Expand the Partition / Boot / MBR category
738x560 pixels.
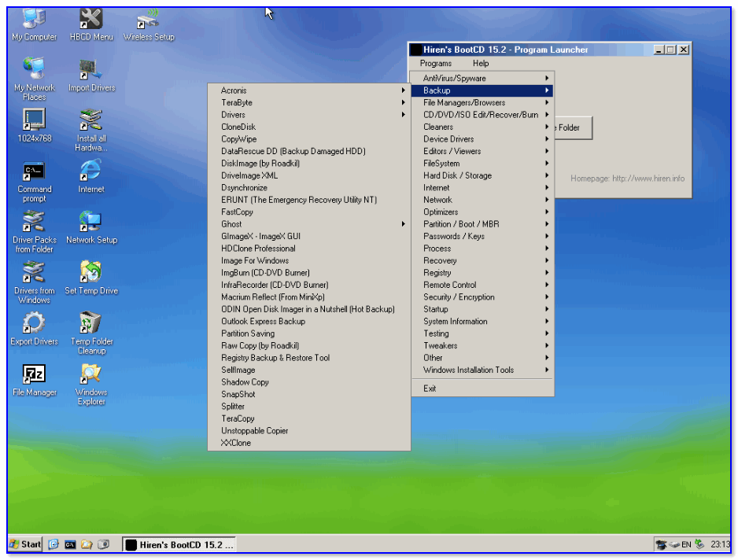click(482, 224)
